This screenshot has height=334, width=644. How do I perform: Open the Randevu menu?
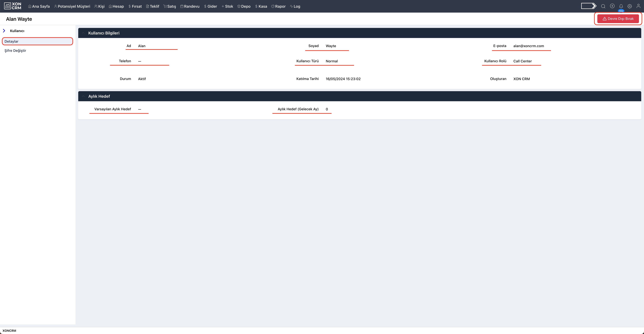tap(190, 6)
